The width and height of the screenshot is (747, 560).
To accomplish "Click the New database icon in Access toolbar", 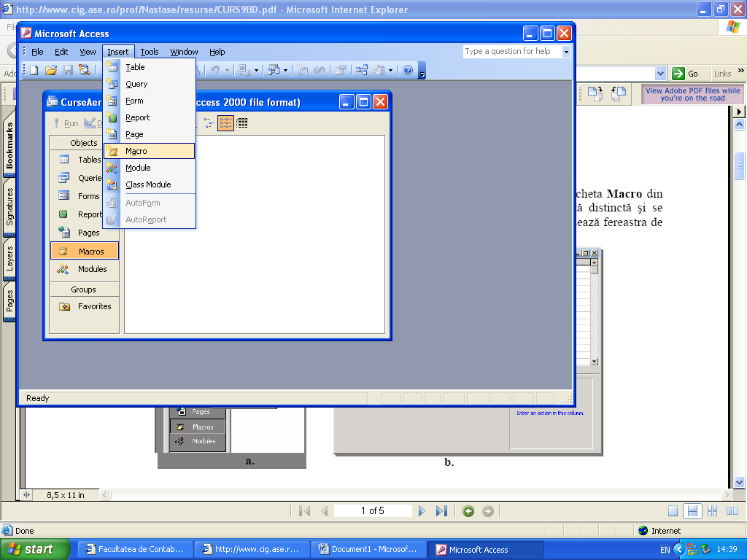I will point(34,71).
